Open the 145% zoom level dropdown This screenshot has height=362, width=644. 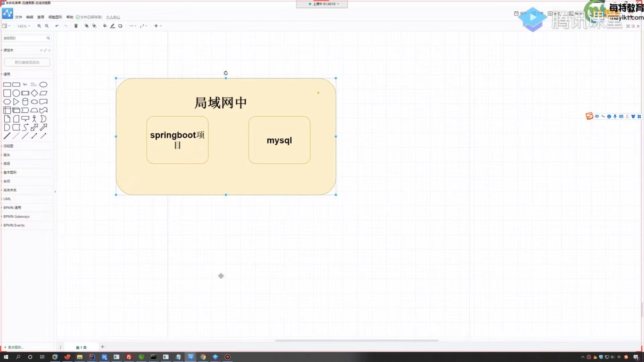(23, 26)
